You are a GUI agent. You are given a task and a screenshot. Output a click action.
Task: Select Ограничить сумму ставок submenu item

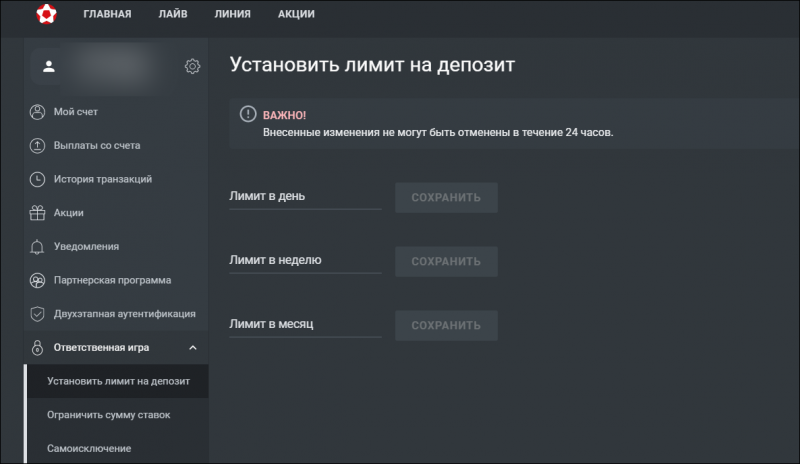pos(109,415)
